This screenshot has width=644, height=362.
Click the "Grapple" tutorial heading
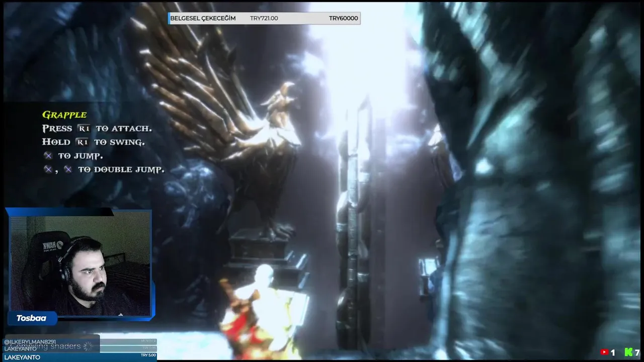[x=64, y=115]
